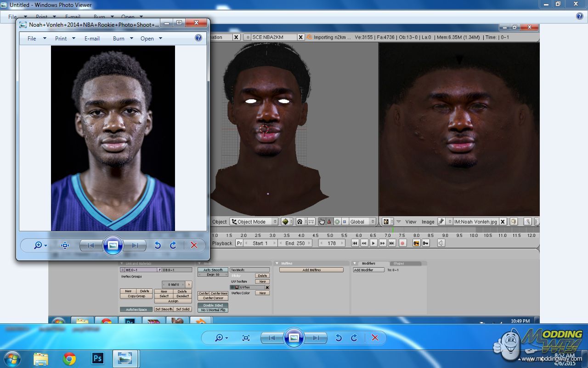Click red Delete X in Noah Vonleh window

click(194, 246)
